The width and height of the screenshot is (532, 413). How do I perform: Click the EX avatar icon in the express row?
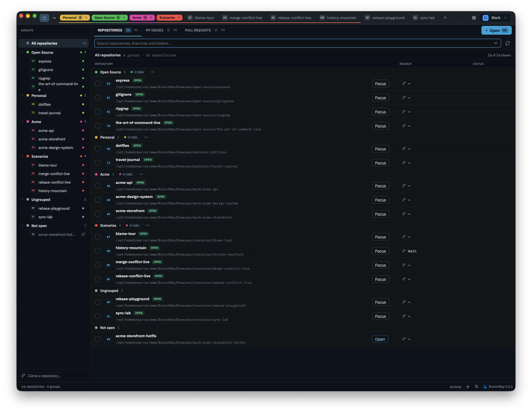click(108, 84)
